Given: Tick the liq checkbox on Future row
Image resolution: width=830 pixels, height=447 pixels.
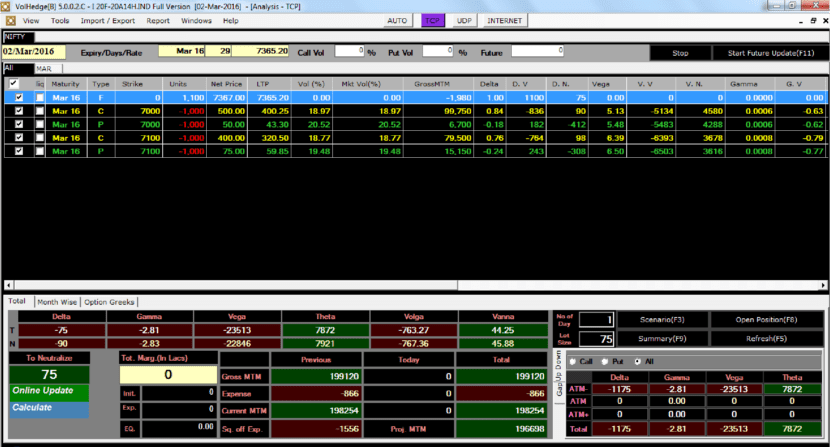Looking at the screenshot, I should click(40, 97).
